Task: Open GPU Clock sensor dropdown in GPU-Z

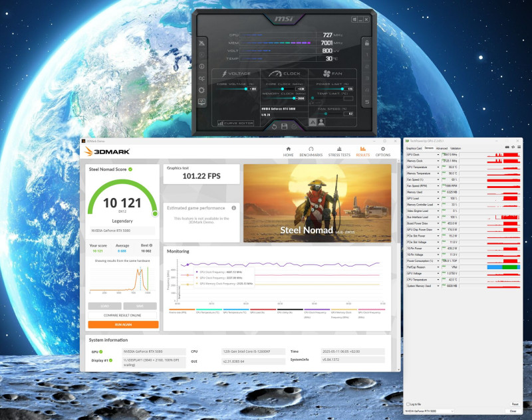Action: tap(438, 155)
